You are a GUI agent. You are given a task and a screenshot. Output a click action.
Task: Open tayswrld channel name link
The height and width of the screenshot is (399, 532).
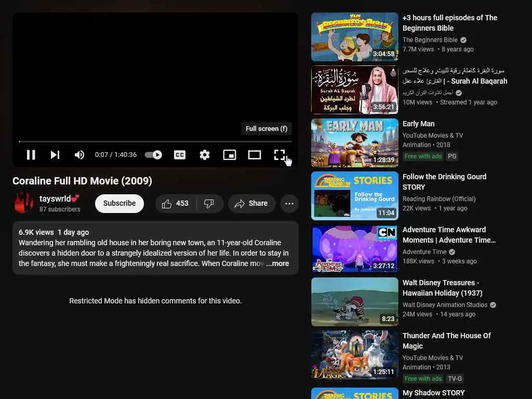coord(59,198)
